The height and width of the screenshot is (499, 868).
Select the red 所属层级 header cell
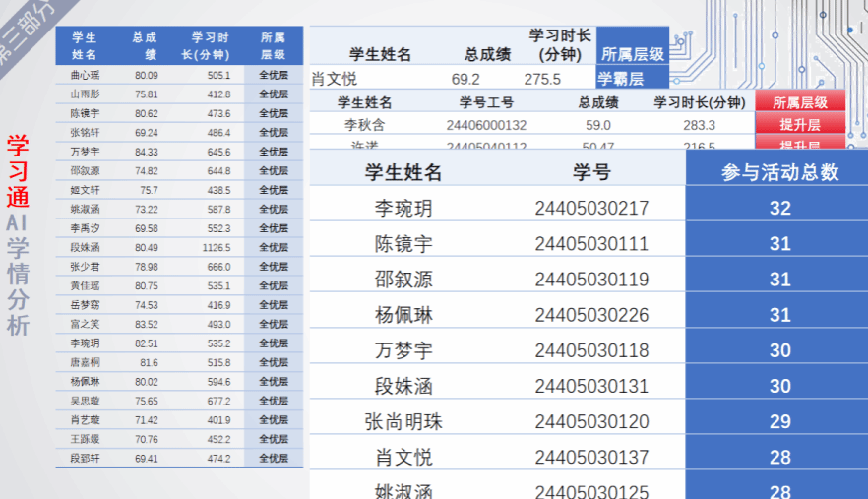pos(800,102)
